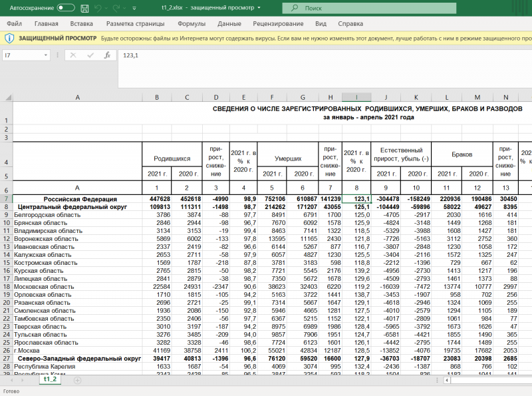Open the Рецензирование ribbon tab
The image size is (532, 396).
278,24
